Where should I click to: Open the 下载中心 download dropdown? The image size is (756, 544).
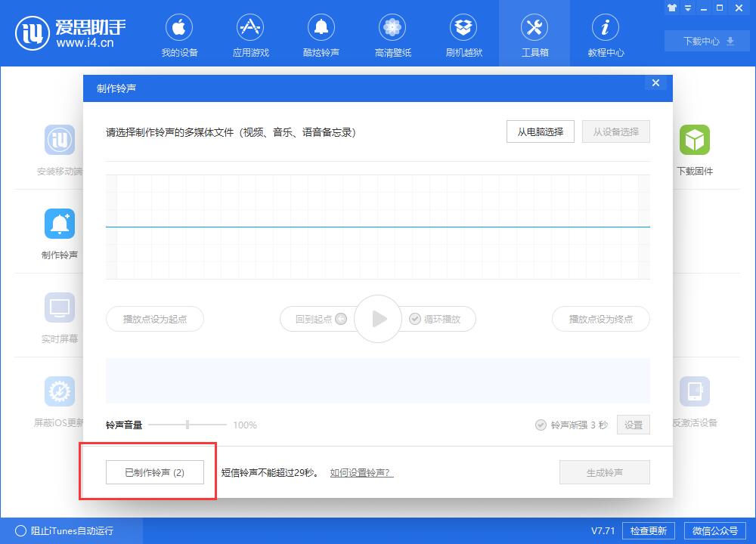(x=706, y=41)
